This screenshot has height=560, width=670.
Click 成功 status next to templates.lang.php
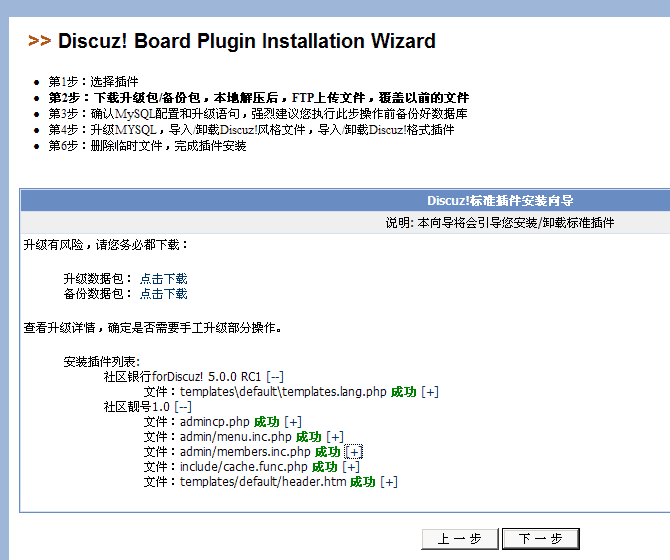pyautogui.click(x=404, y=392)
